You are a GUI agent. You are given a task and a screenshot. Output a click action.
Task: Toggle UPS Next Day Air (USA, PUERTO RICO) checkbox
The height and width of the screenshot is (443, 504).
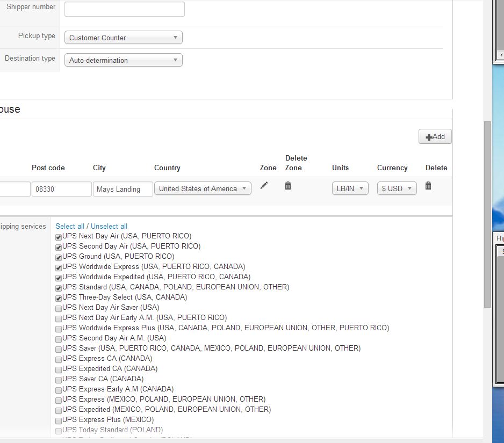click(59, 237)
